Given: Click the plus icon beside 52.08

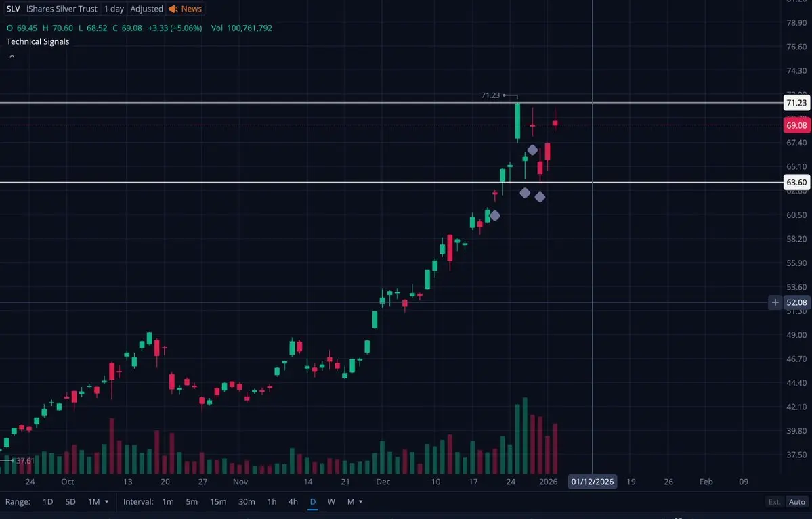Looking at the screenshot, I should click(775, 302).
